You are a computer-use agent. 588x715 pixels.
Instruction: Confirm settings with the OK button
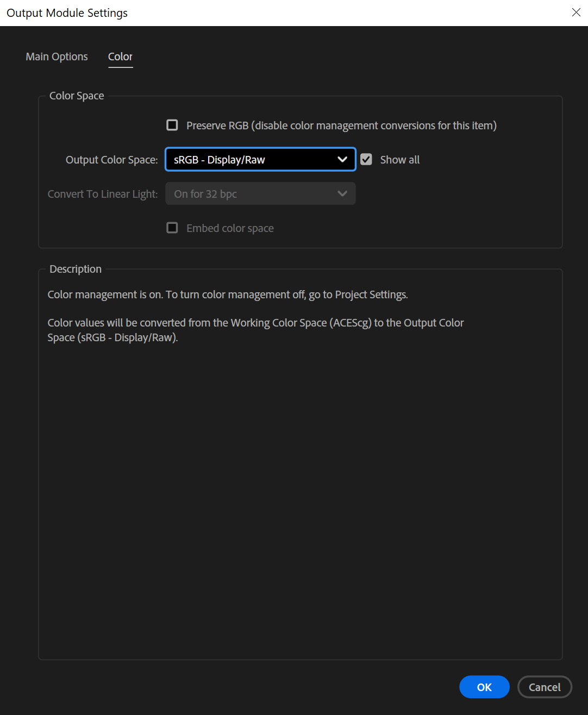(484, 687)
